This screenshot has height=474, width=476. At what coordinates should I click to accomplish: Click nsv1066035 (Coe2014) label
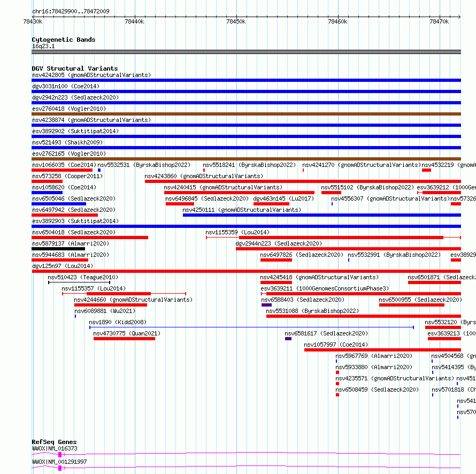click(64, 165)
